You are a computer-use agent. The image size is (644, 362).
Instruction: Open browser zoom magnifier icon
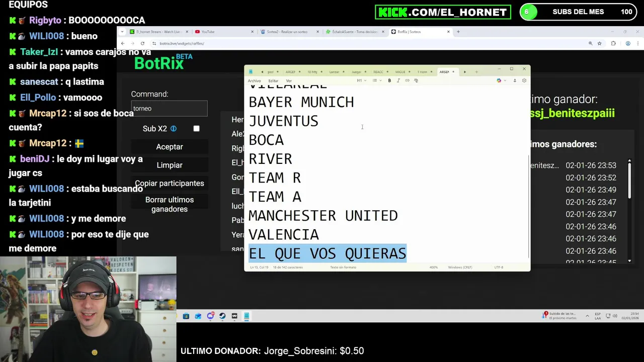click(590, 43)
